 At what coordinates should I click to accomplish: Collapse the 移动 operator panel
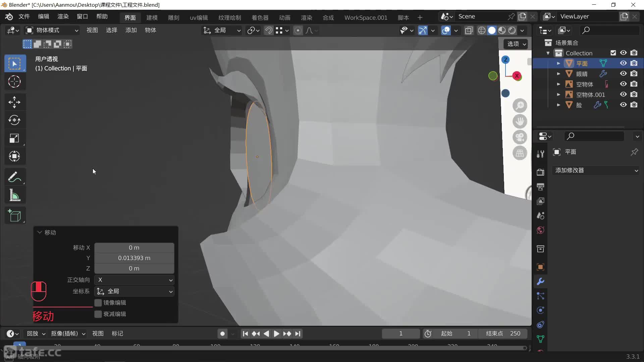pos(40,232)
